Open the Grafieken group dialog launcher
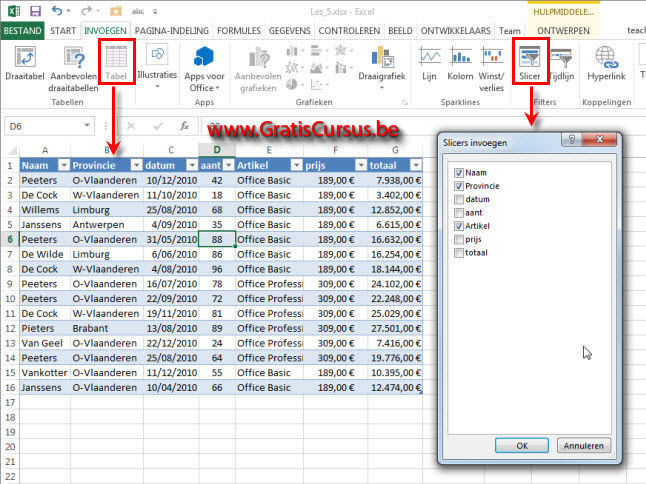This screenshot has height=484, width=646. tap(405, 103)
